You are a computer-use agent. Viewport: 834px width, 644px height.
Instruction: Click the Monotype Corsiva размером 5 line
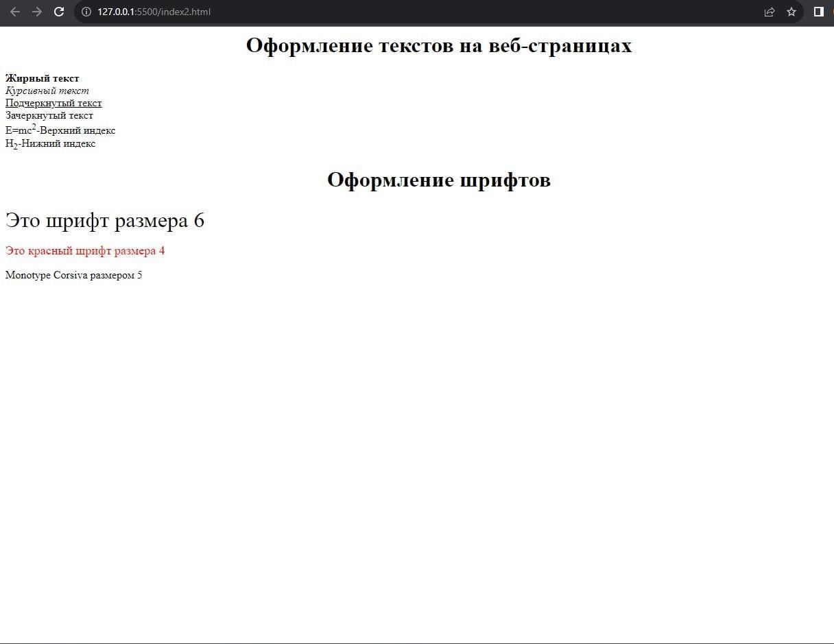click(74, 275)
